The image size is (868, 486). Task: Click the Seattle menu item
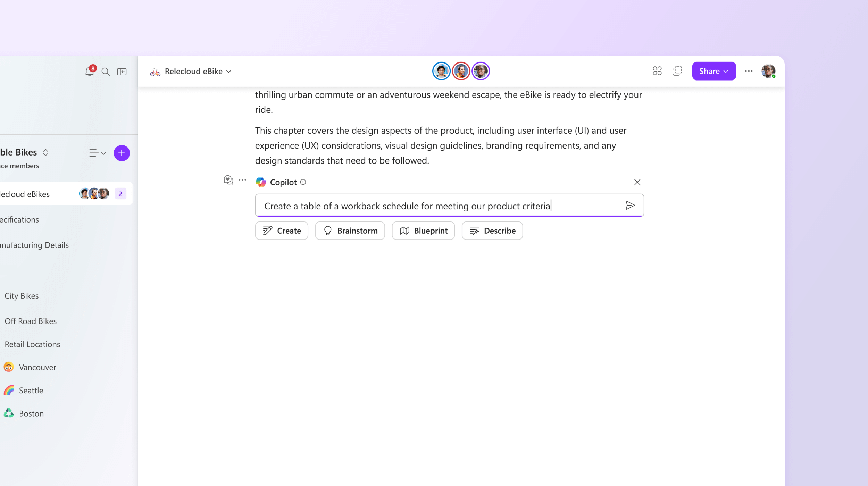[x=31, y=391]
